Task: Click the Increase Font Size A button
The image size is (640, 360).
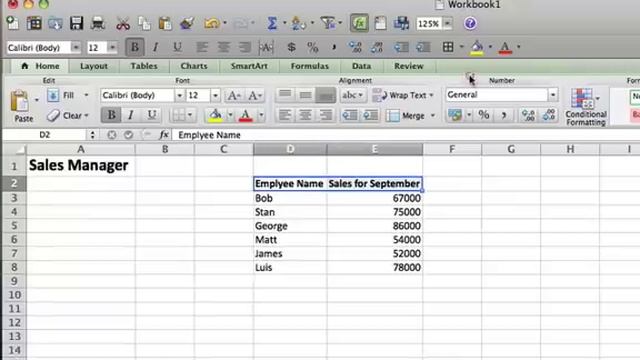Action: 233,96
